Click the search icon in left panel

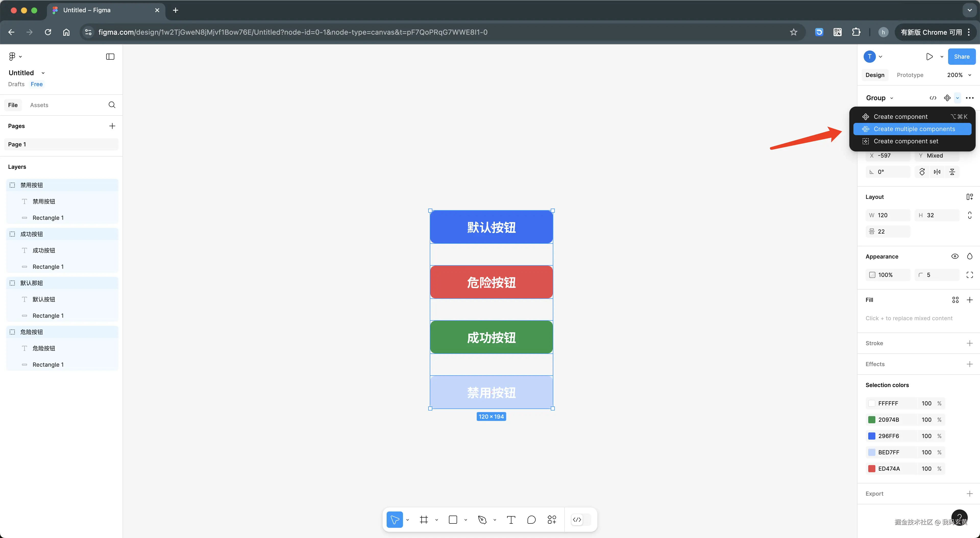(112, 105)
